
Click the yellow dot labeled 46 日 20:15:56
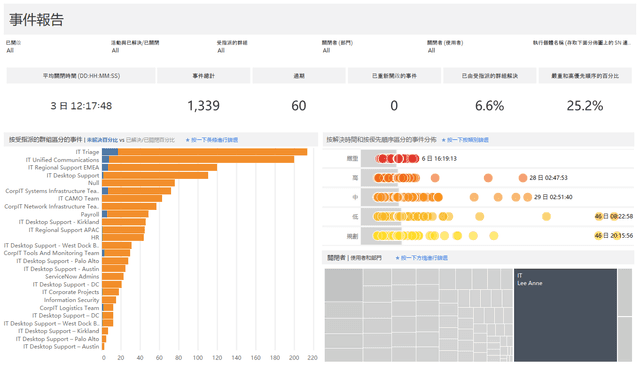598,236
